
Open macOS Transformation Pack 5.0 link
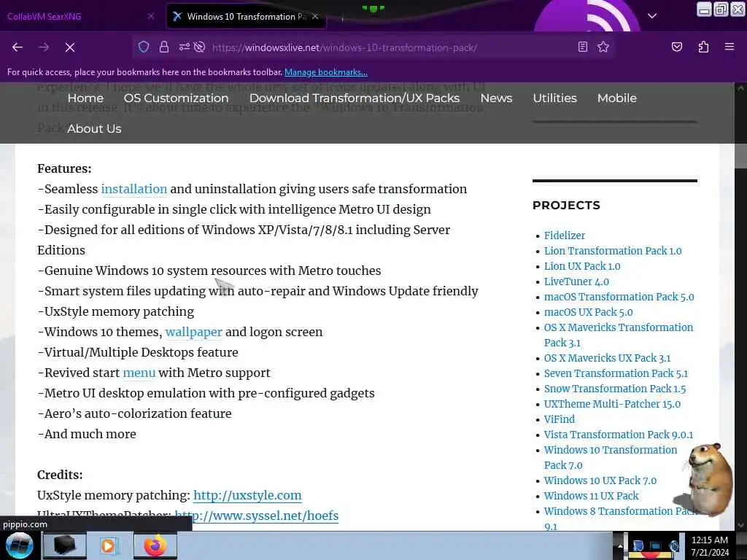pos(619,297)
